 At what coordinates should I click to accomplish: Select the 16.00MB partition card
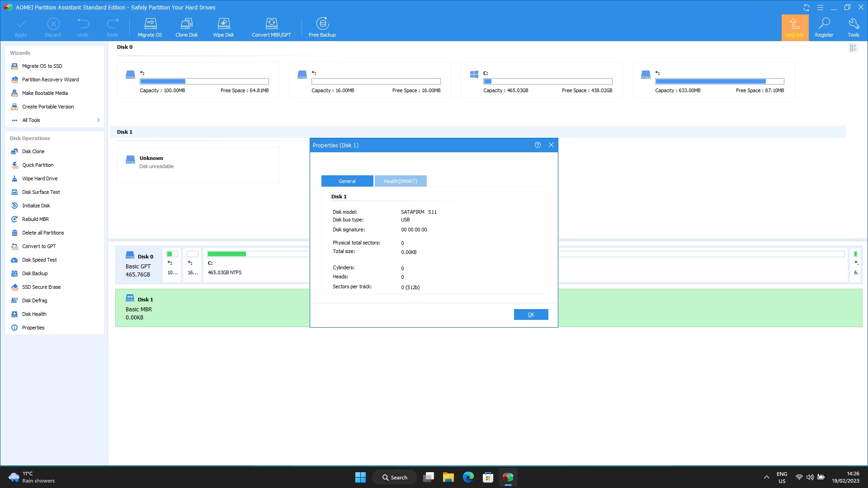click(x=370, y=80)
